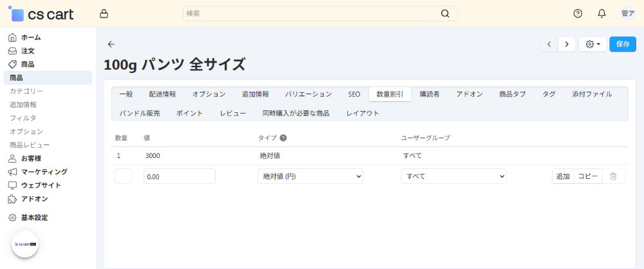Image resolution: width=644 pixels, height=269 pixels.
Task: Open the notifications bell icon
Action: [x=601, y=14]
